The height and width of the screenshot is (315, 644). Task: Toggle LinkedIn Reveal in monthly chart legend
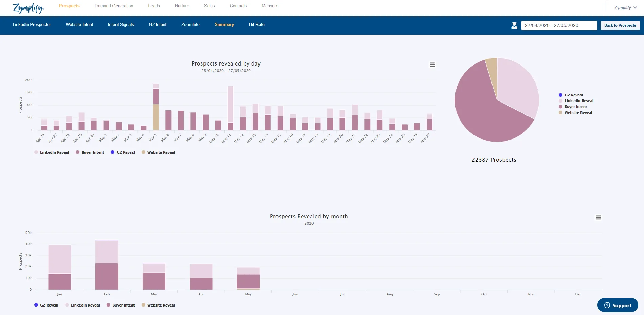(x=83, y=305)
